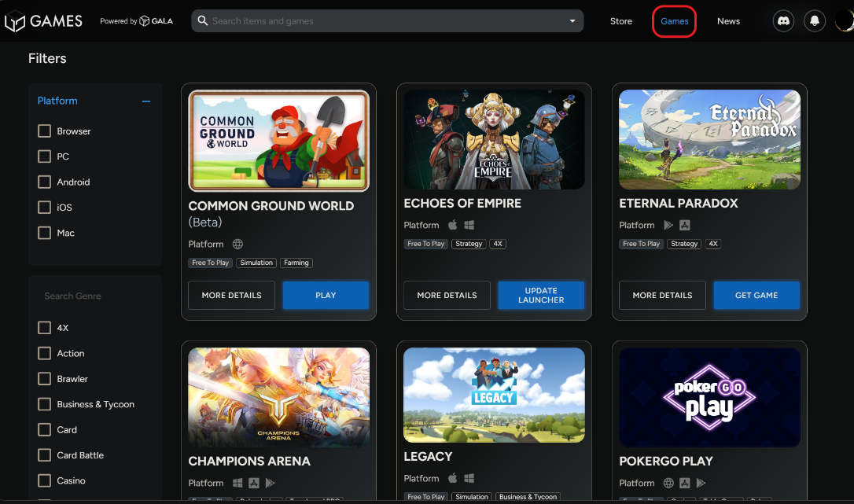Click the Google Play icon on Champions Arena

coord(271,483)
